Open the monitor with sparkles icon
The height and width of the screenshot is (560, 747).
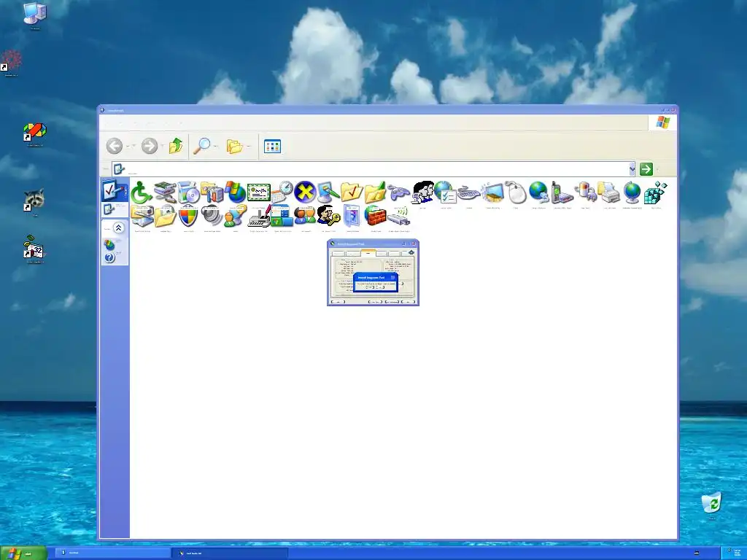pyautogui.click(x=492, y=192)
